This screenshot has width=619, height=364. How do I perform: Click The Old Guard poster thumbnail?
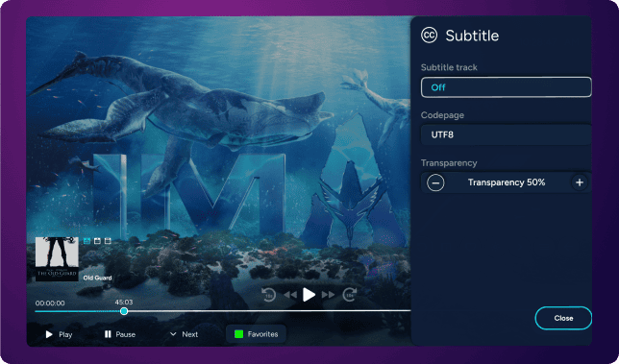click(57, 258)
